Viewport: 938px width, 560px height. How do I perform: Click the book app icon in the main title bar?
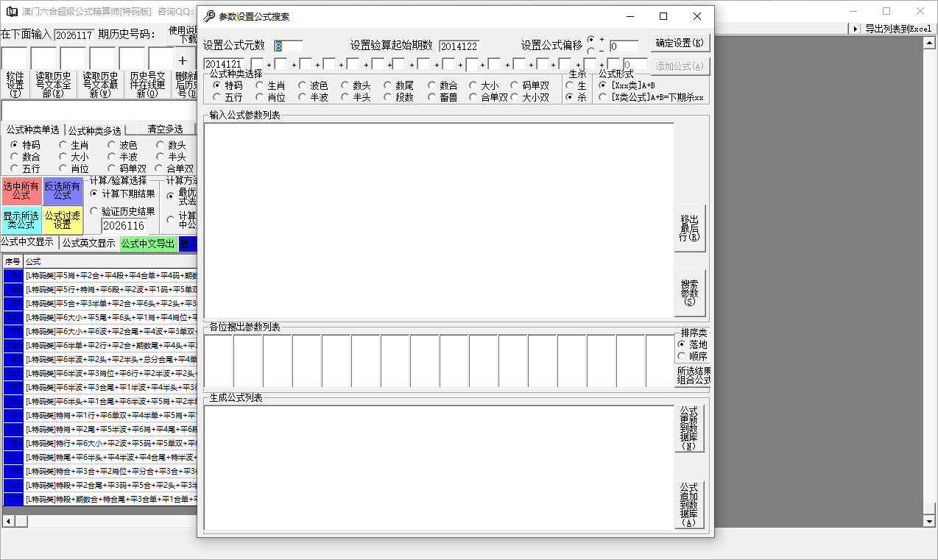[11, 12]
